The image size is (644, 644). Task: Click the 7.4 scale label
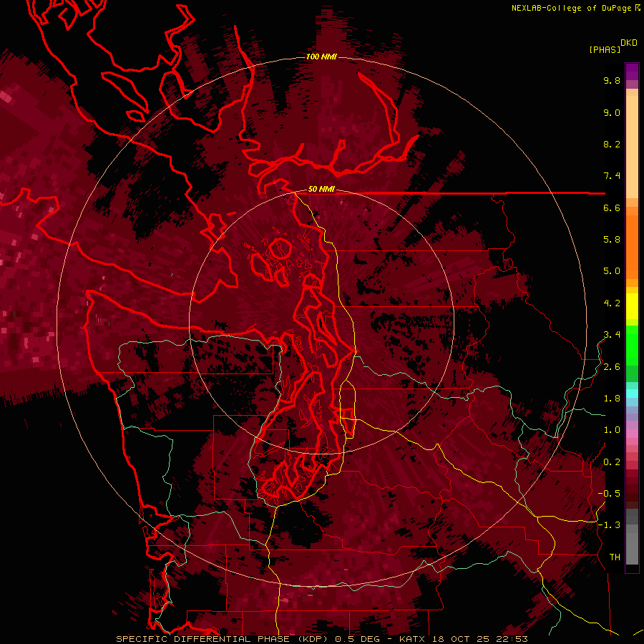pyautogui.click(x=612, y=176)
